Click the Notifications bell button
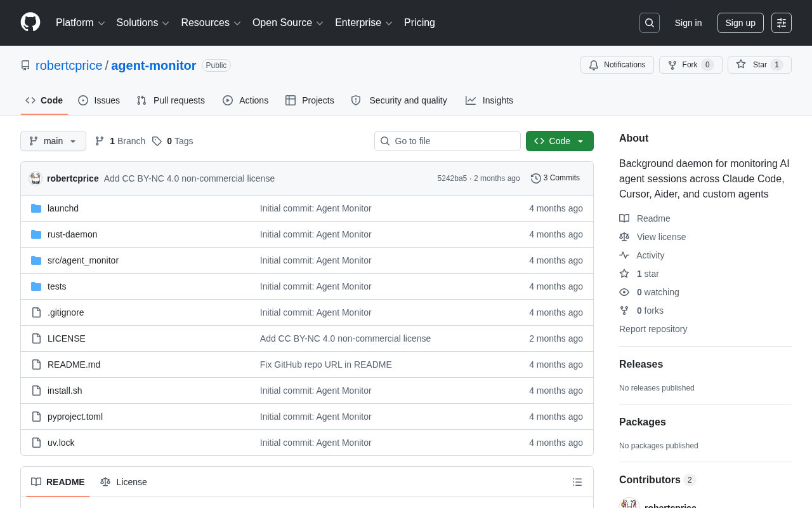 [x=617, y=65]
